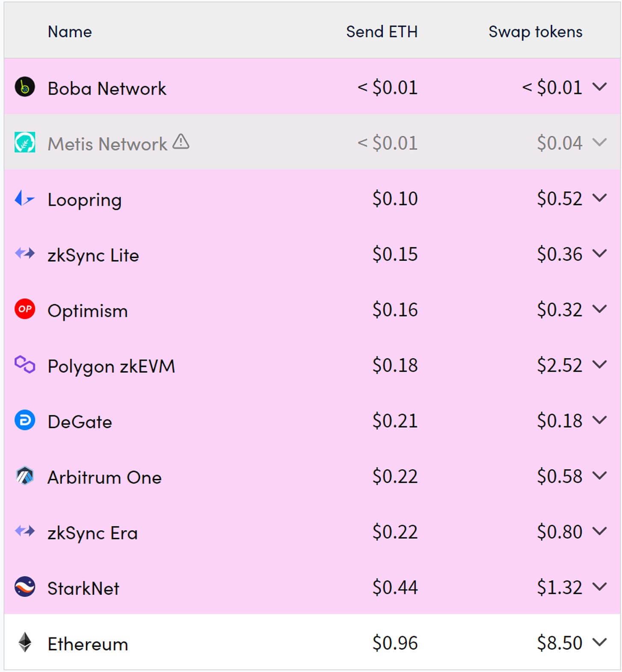This screenshot has width=622, height=672.
Task: Open the Arbitrum One name link
Action: [105, 477]
